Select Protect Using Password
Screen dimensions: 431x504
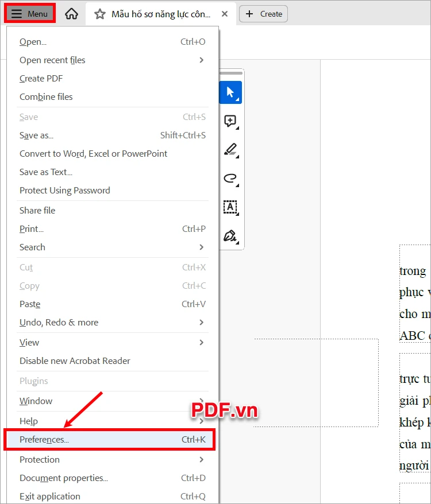coord(112,190)
